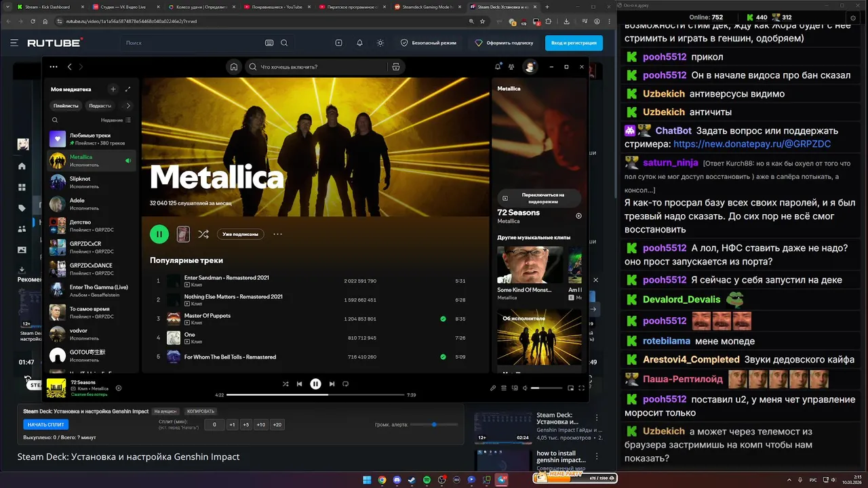Open Spotify profile avatar
Viewport: 868px width, 488px height.
tap(530, 66)
